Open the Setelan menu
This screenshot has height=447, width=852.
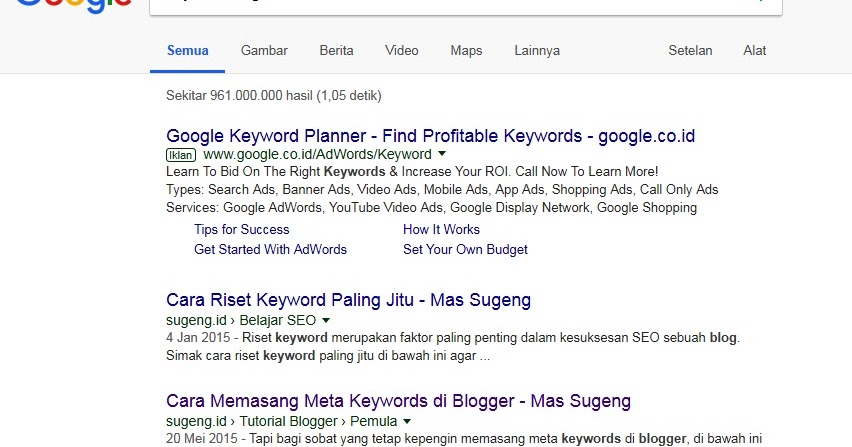pyautogui.click(x=690, y=51)
